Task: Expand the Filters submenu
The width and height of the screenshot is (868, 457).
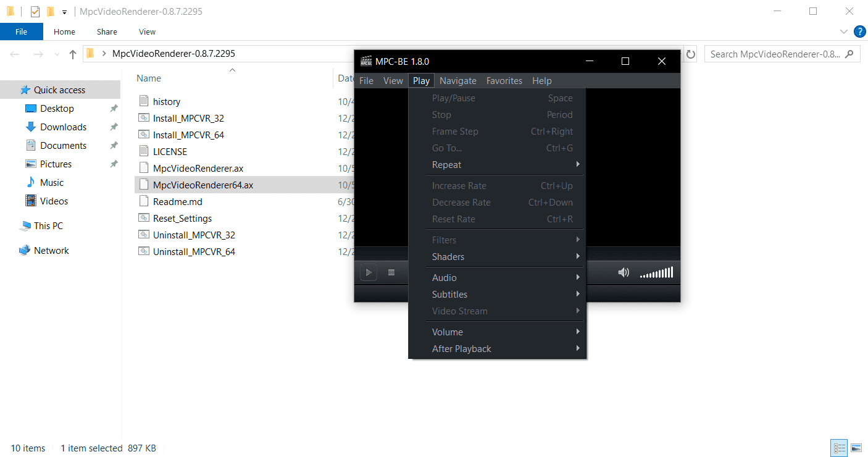Action: tap(497, 240)
